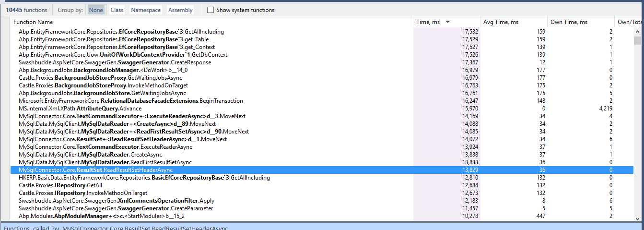Select the SwaggerGenerator.CreateResponse row
Viewport: 644px width, 230px height.
[x=322, y=62]
